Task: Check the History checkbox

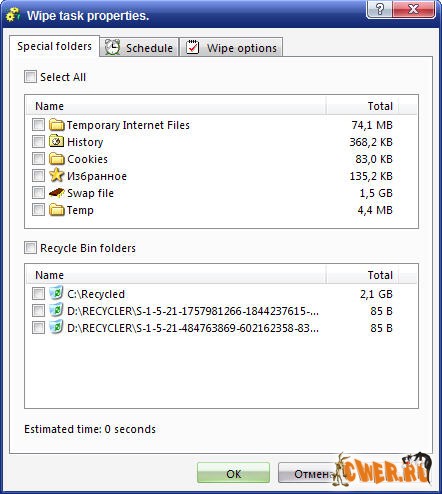Action: (38, 142)
